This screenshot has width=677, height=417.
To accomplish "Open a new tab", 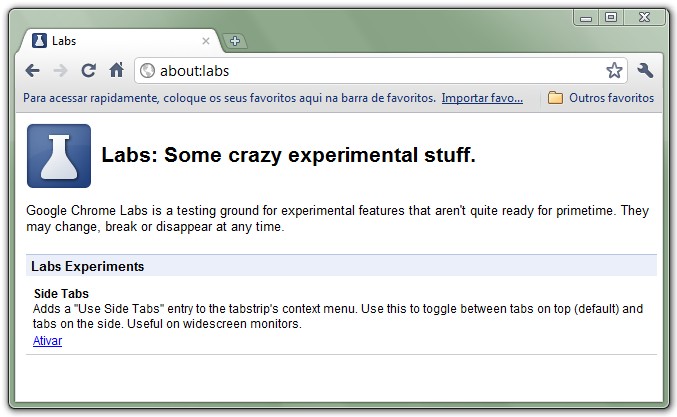I will coord(235,41).
